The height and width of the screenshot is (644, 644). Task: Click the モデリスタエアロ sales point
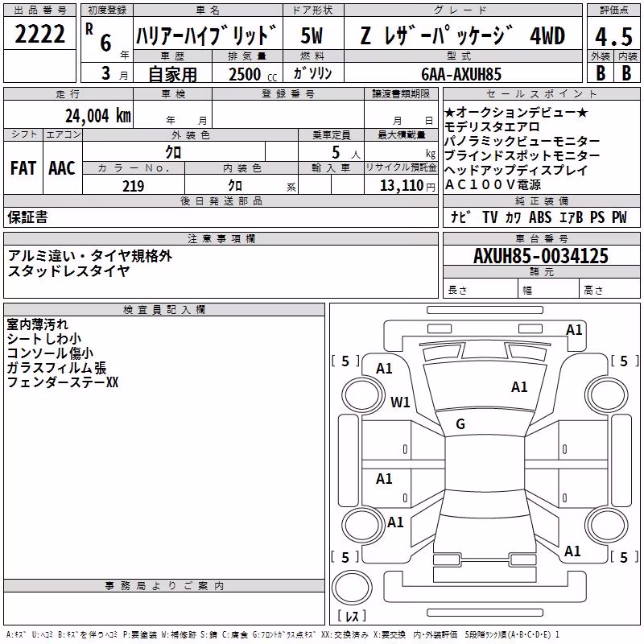point(492,127)
